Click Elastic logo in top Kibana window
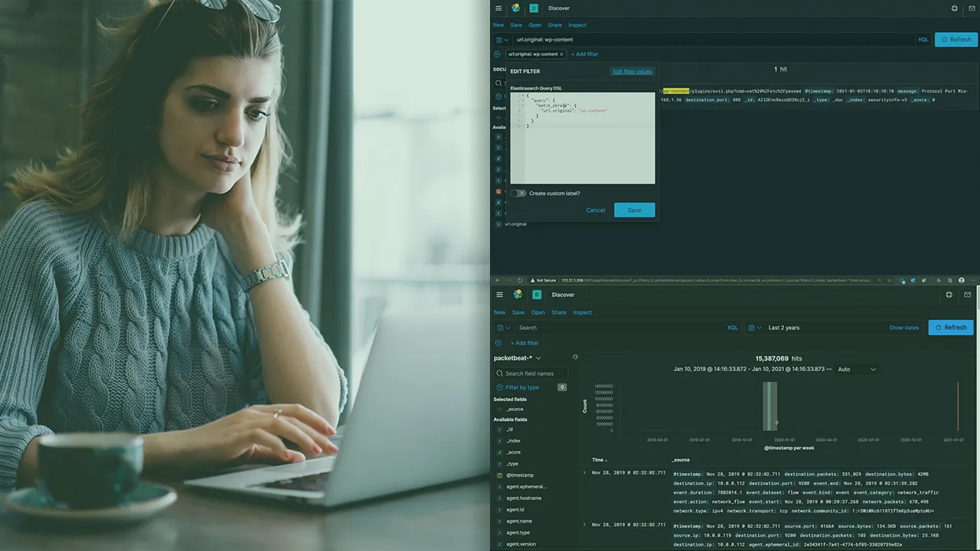This screenshot has height=551, width=980. [516, 8]
